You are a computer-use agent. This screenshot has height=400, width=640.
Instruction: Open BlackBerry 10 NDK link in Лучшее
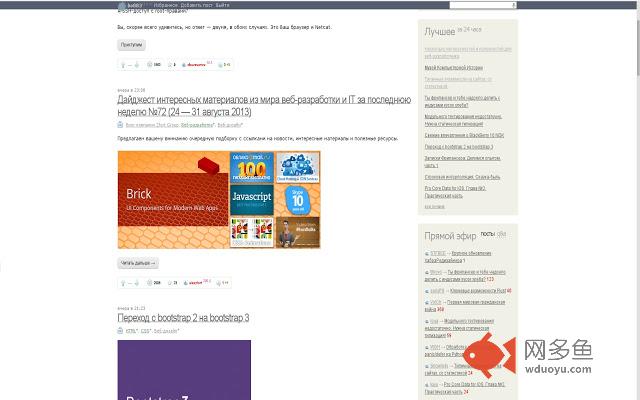tap(464, 135)
